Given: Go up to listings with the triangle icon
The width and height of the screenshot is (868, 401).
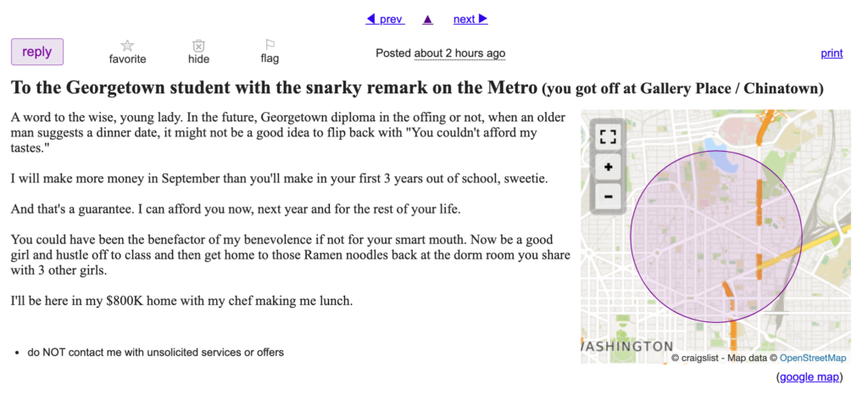Looking at the screenshot, I should (x=427, y=20).
